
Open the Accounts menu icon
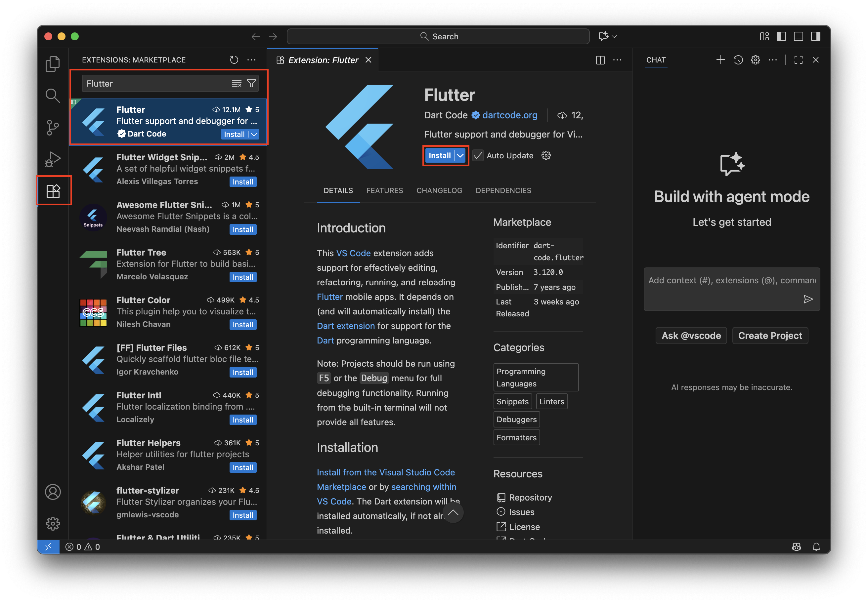[x=53, y=492]
